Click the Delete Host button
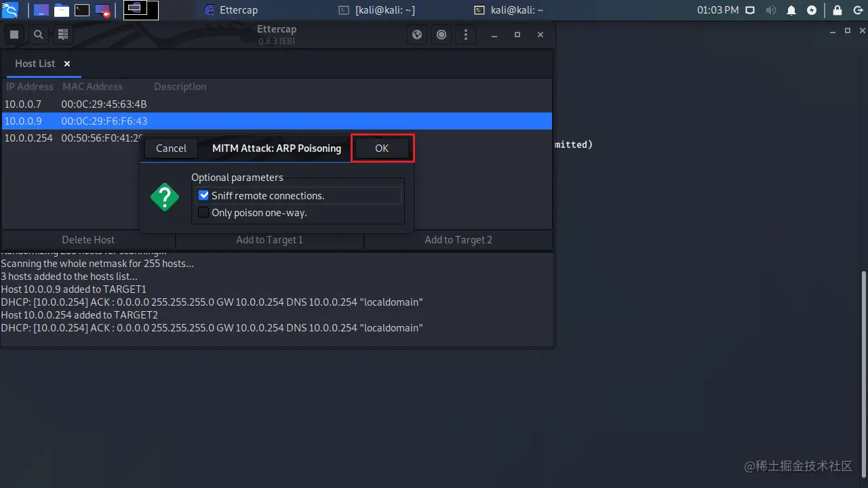 click(x=88, y=240)
